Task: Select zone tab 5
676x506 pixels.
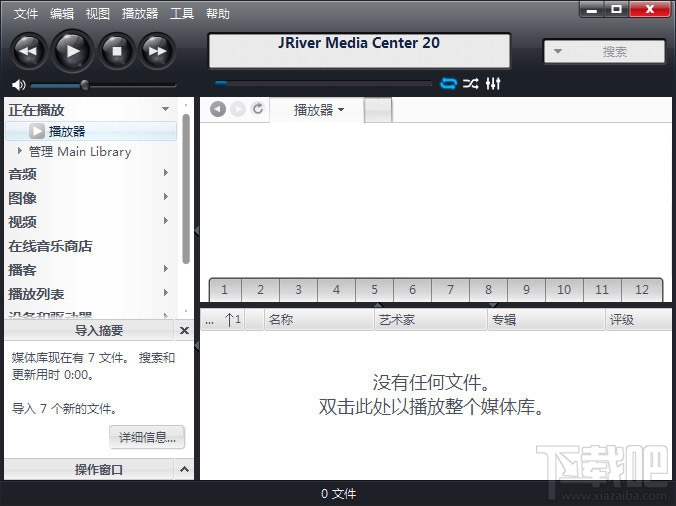Action: pos(374,290)
